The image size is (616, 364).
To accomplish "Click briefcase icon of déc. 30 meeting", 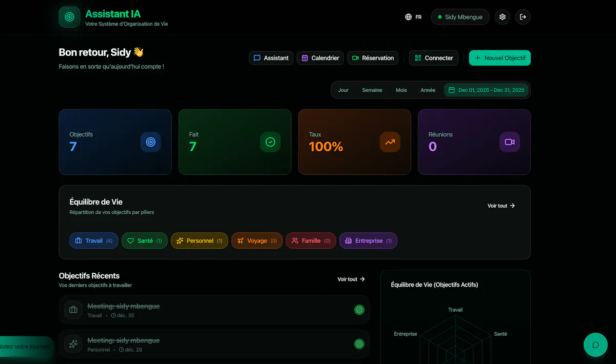I will [73, 310].
